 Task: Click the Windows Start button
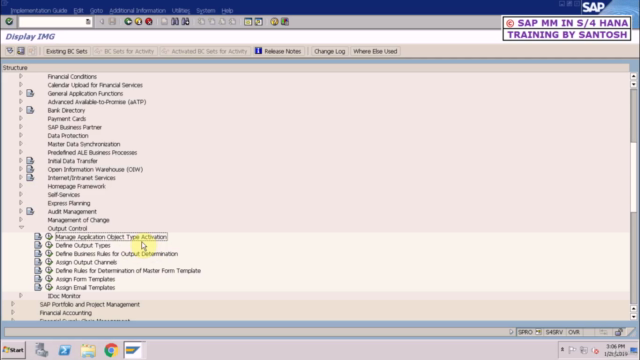click(13, 350)
